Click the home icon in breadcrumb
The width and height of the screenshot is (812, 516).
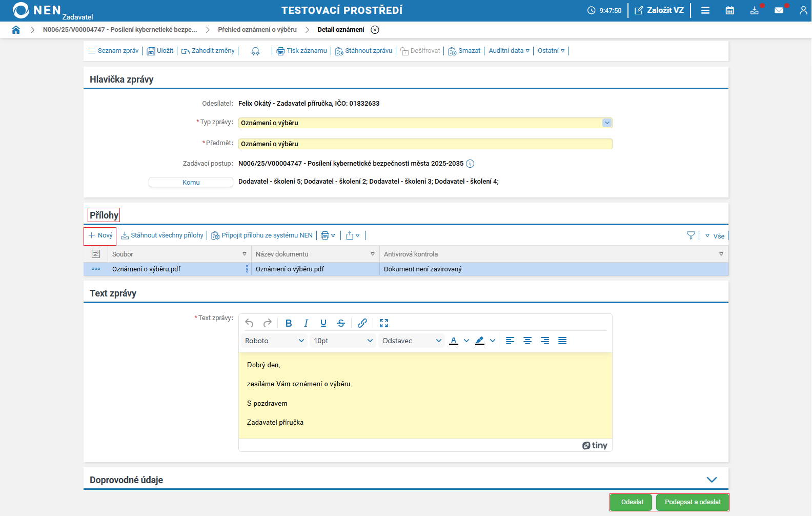(x=16, y=30)
